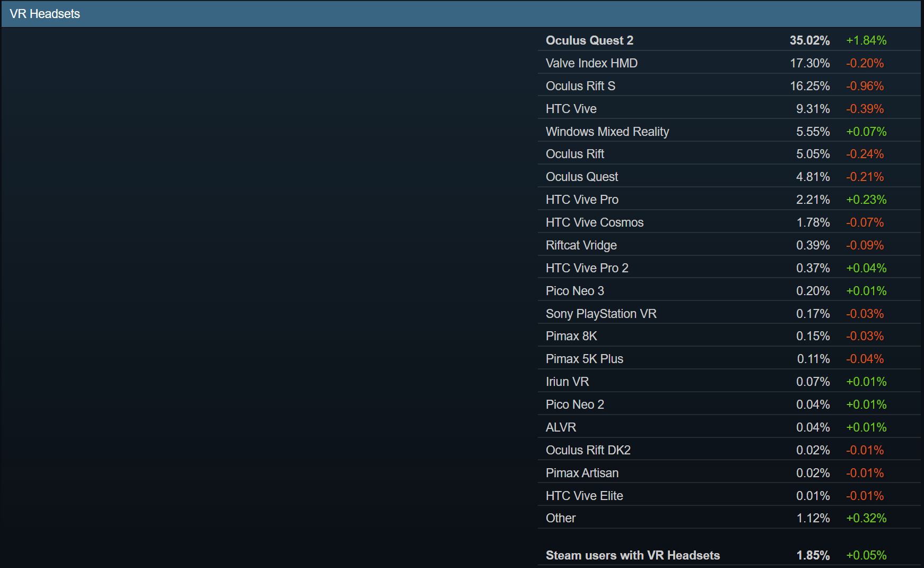This screenshot has height=568, width=924.
Task: Select the Oculus Quest 2 row label
Action: pos(589,40)
